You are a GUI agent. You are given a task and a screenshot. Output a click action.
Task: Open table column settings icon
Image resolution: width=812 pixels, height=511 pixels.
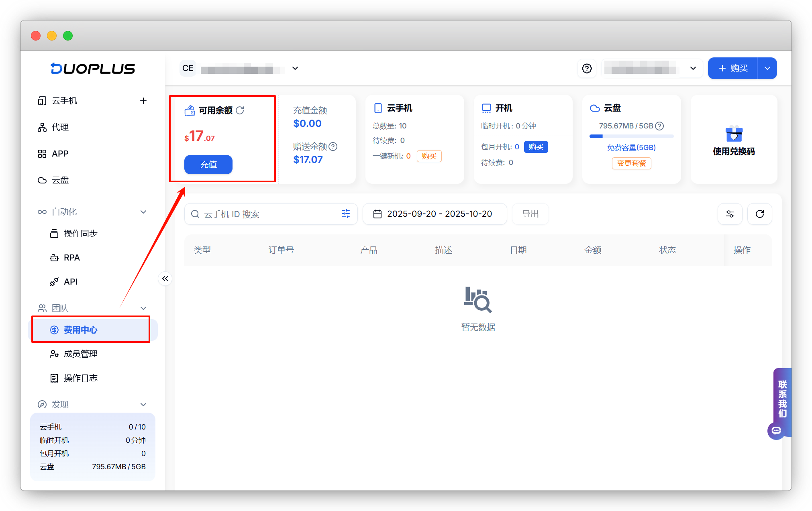coord(730,214)
